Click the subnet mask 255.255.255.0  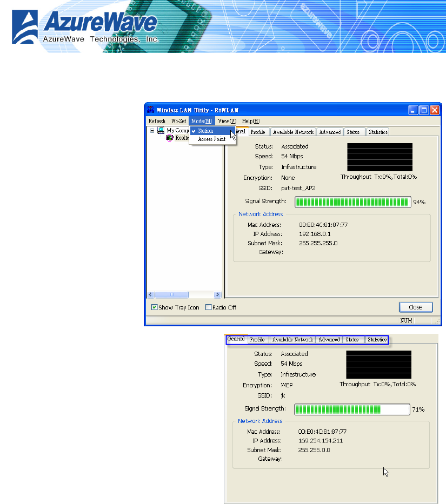tap(318, 243)
